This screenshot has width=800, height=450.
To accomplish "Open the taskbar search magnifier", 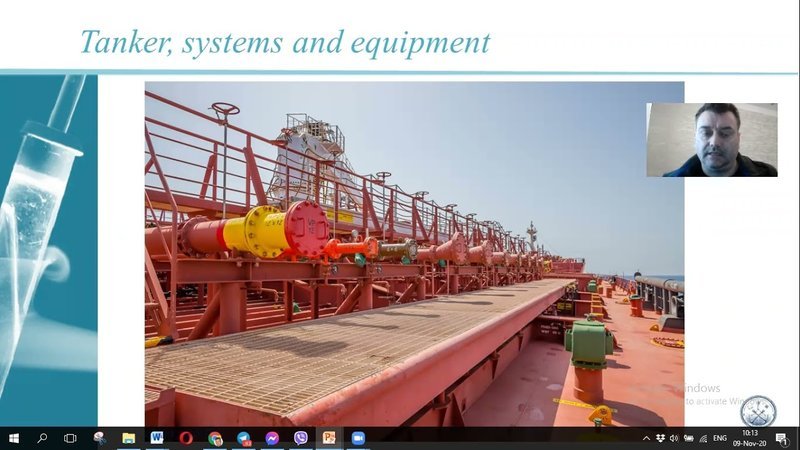I will 42,438.
